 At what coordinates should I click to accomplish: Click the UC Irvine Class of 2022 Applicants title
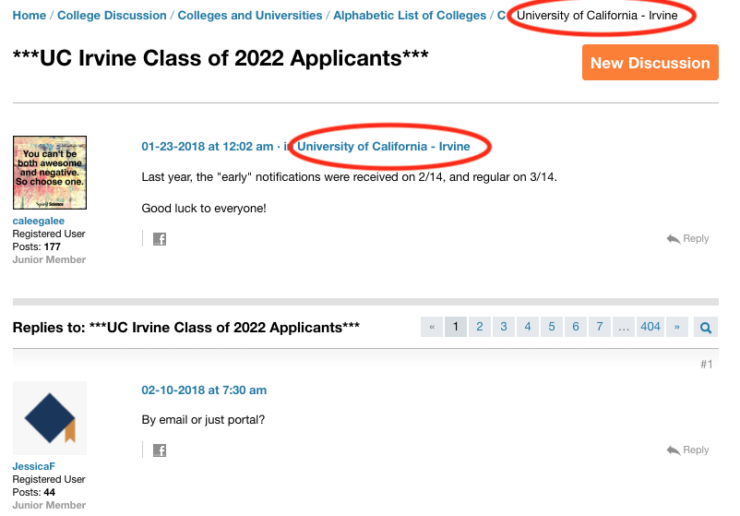[220, 59]
